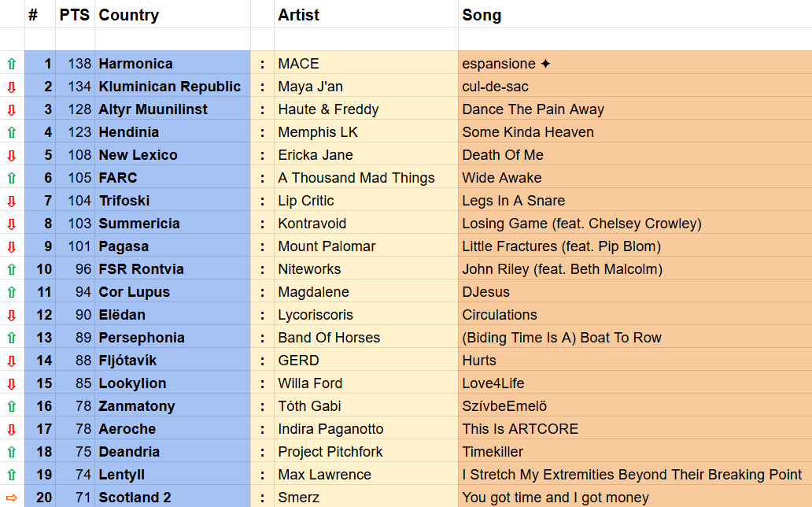
Task: Select the PTS column header
Action: coord(75,15)
